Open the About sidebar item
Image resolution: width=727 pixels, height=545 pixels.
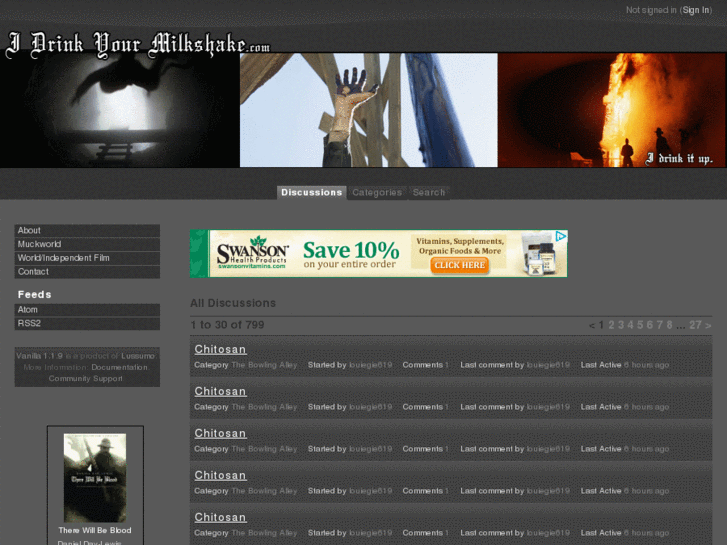(87, 231)
